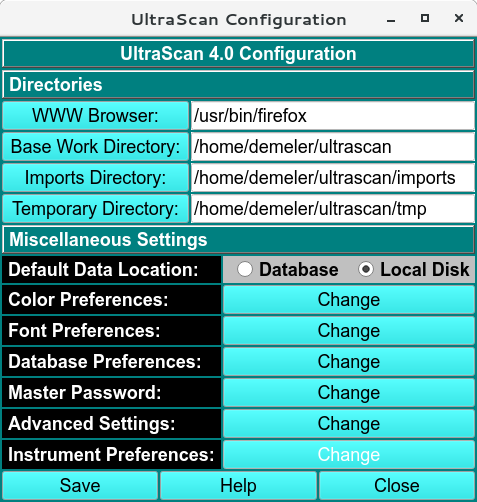477x502 pixels.
Task: Focus the /home/demeler/ultrascan work directory field
Action: [333, 147]
